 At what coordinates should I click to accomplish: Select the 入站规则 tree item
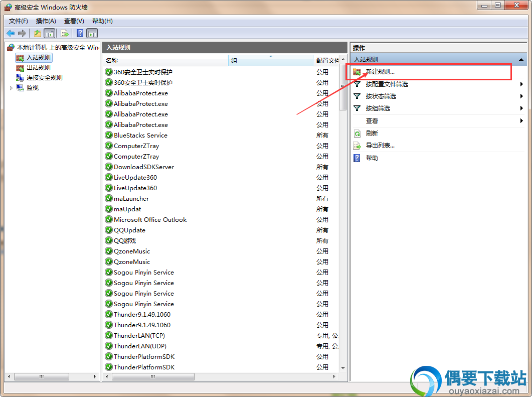38,58
